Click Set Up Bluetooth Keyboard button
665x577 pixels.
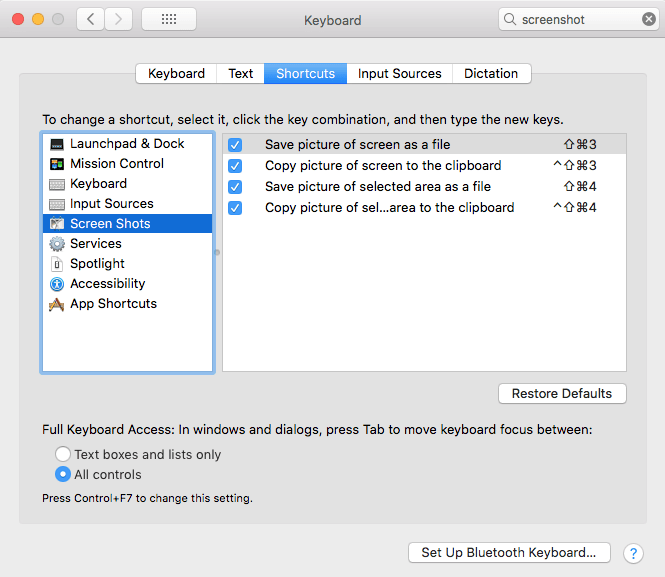tap(509, 552)
